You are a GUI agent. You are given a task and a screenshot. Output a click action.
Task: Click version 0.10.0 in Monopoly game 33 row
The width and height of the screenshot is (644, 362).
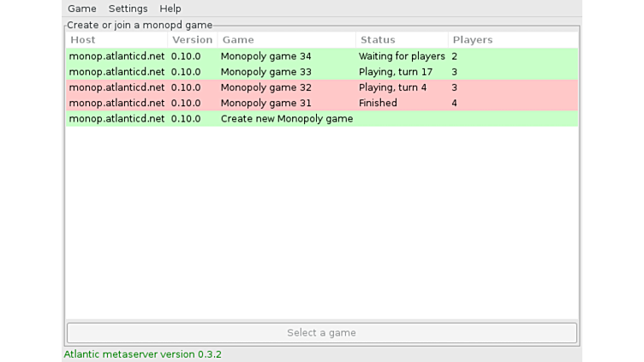tap(186, 72)
